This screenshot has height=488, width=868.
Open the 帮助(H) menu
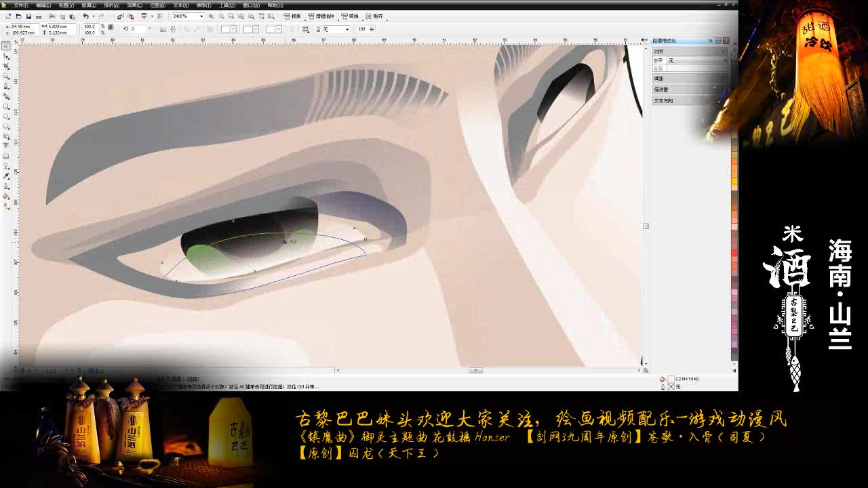click(275, 5)
